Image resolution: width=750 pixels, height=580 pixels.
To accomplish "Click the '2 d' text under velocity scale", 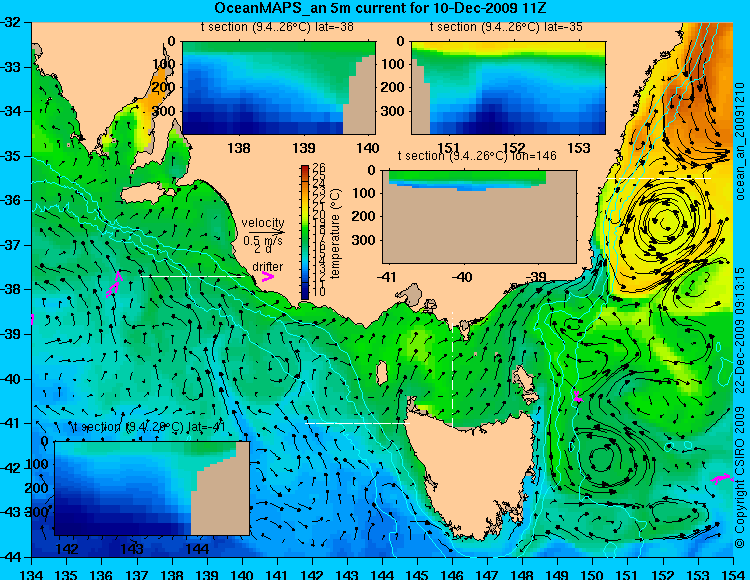I will coord(263,249).
